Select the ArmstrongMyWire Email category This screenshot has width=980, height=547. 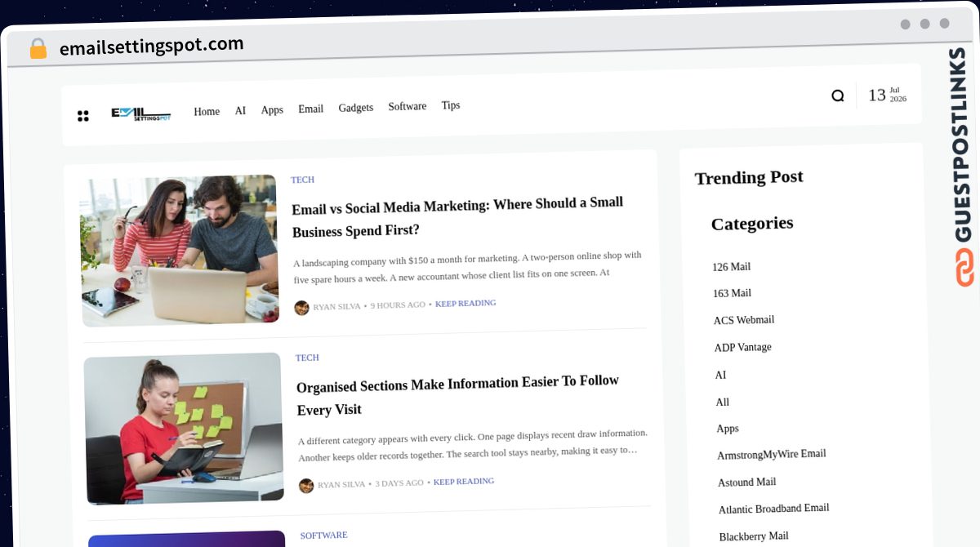point(772,454)
